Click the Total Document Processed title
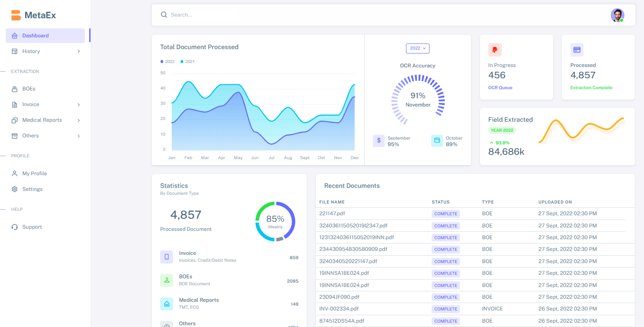644x327 pixels. 199,47
